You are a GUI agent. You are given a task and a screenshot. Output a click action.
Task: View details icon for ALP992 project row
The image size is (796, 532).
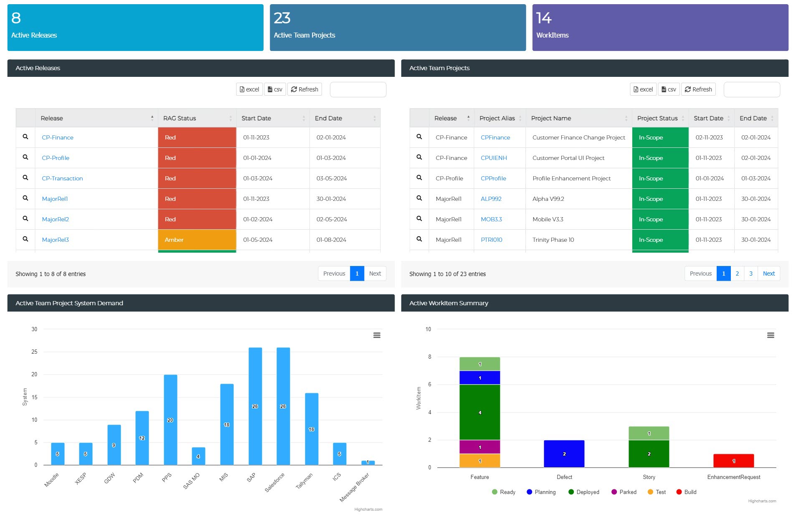click(x=419, y=198)
